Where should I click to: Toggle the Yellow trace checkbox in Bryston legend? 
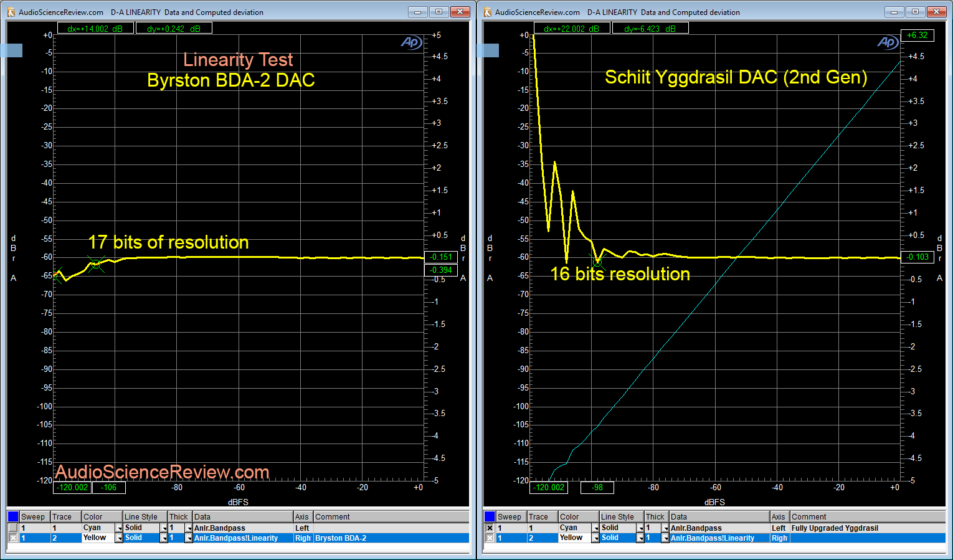coord(13,538)
